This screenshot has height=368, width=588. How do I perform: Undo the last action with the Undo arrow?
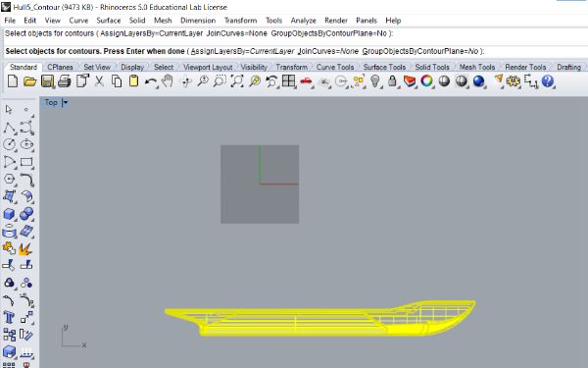151,81
